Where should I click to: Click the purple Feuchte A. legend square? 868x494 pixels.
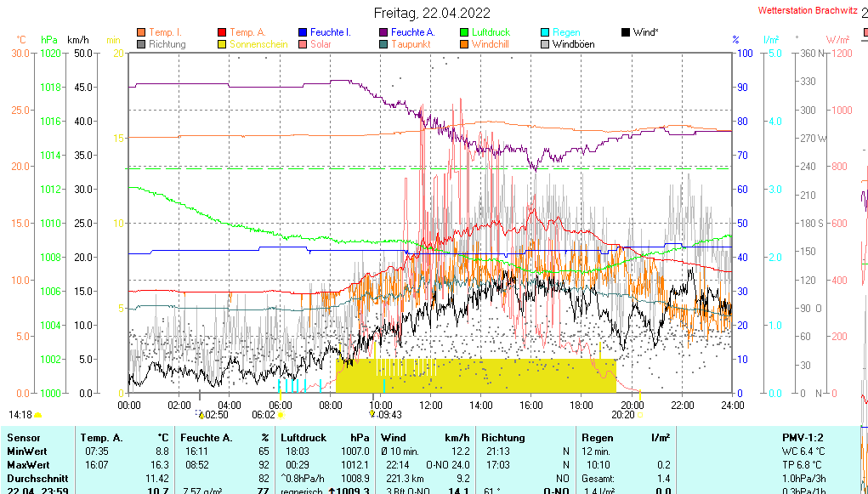383,32
